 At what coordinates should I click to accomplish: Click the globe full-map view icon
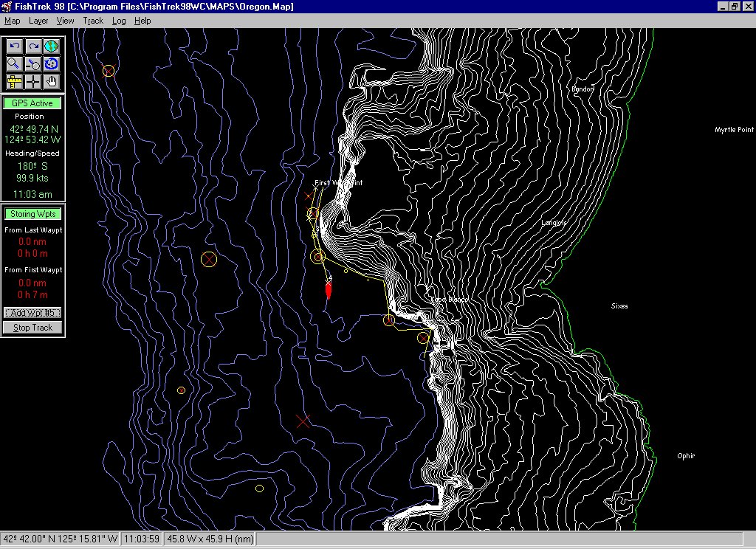click(x=51, y=46)
